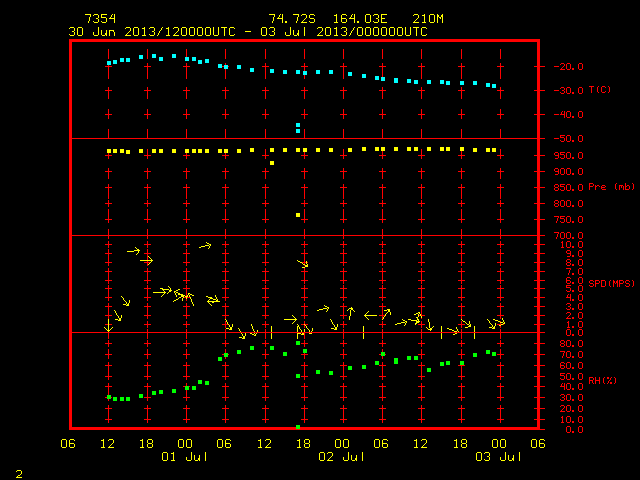Click the Pre (mb) pressure axis label

(611, 187)
